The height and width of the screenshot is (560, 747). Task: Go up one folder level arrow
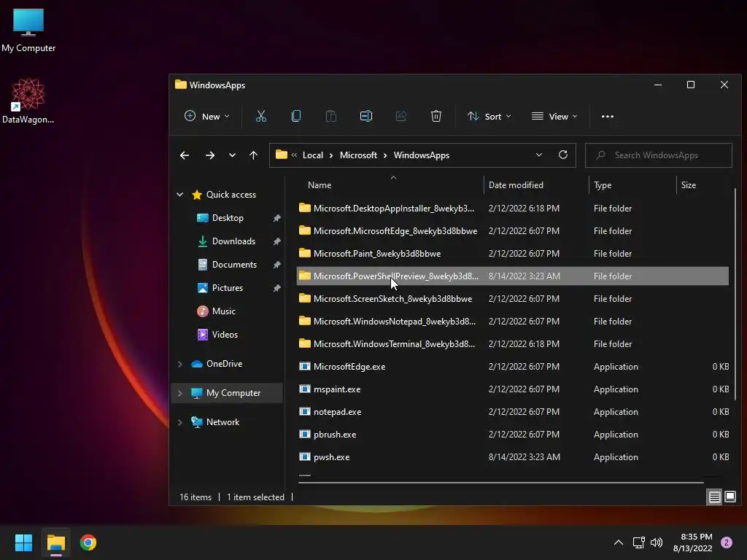[x=253, y=155]
